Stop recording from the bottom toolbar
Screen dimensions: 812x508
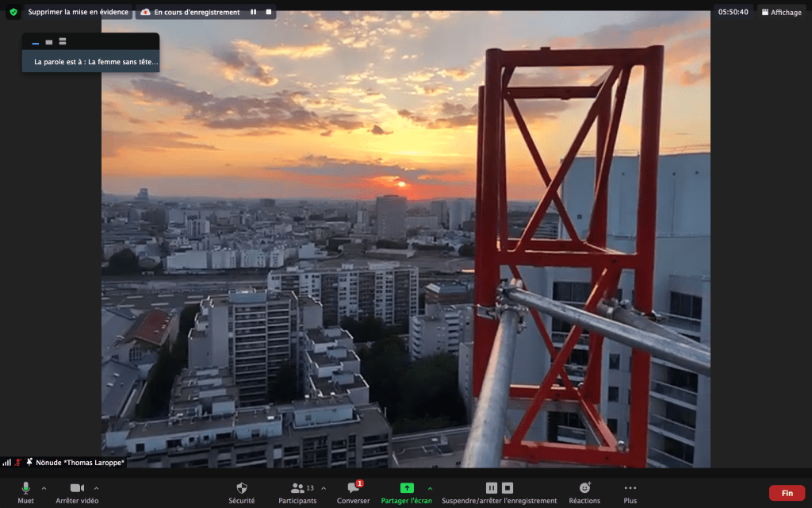point(507,488)
